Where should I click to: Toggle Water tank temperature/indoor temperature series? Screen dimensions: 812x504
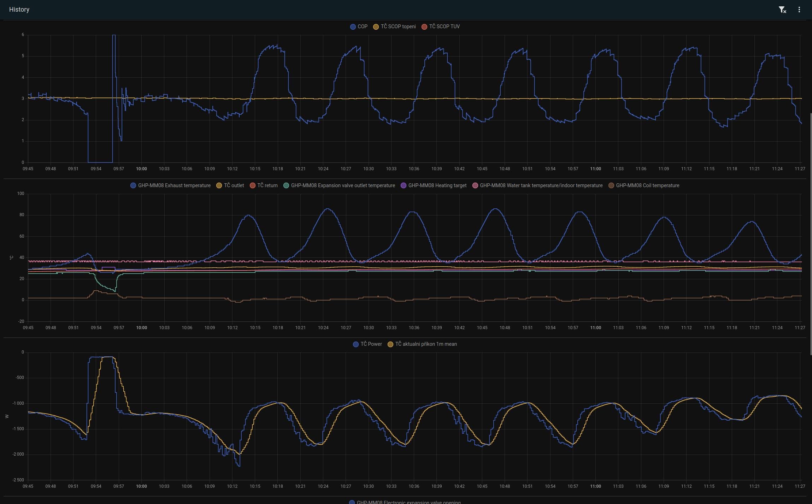541,185
